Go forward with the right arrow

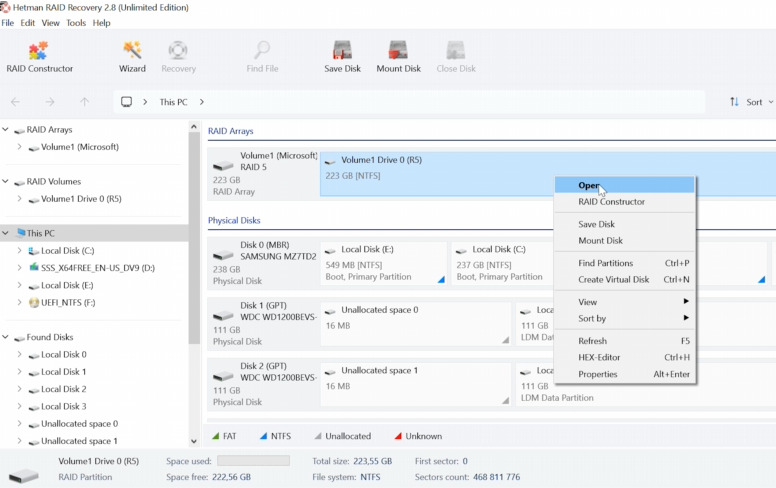point(50,102)
